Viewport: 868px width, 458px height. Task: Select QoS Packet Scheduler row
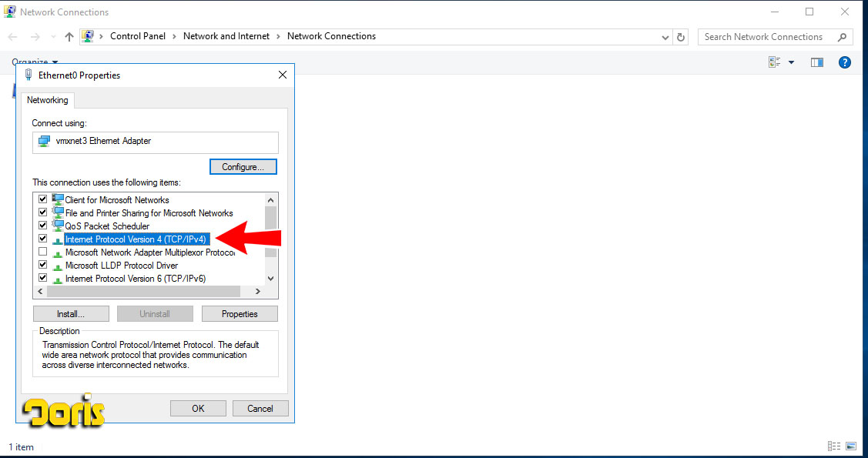tap(107, 226)
